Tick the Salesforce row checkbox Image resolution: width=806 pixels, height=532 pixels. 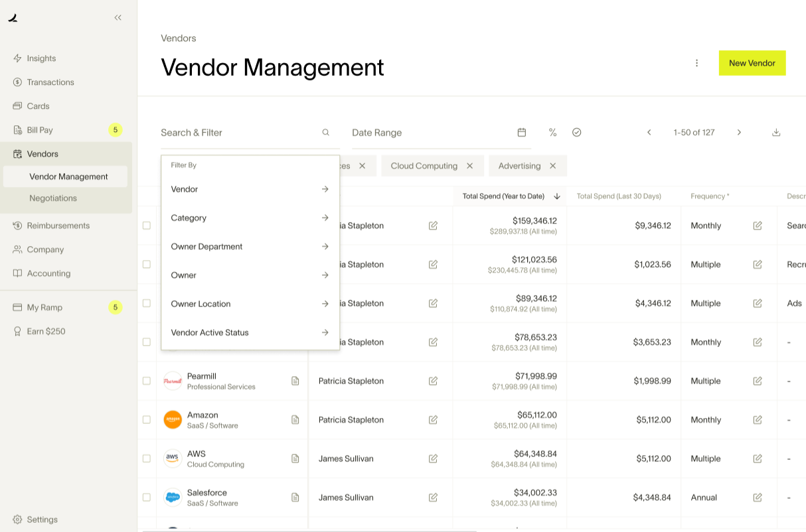click(147, 498)
